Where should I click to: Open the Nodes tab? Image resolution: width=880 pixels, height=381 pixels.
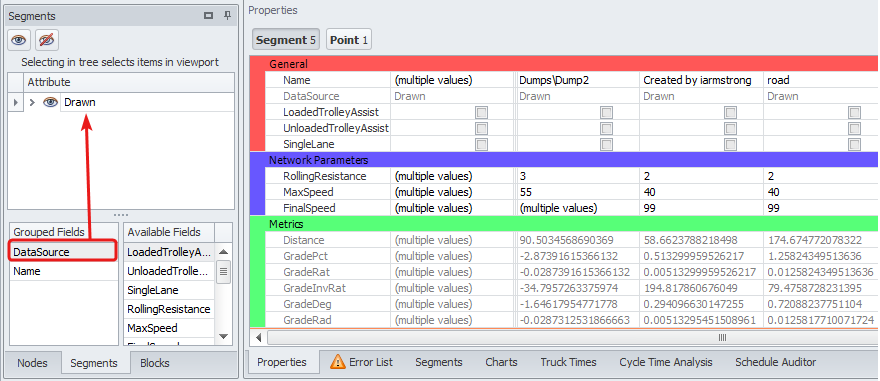32,363
